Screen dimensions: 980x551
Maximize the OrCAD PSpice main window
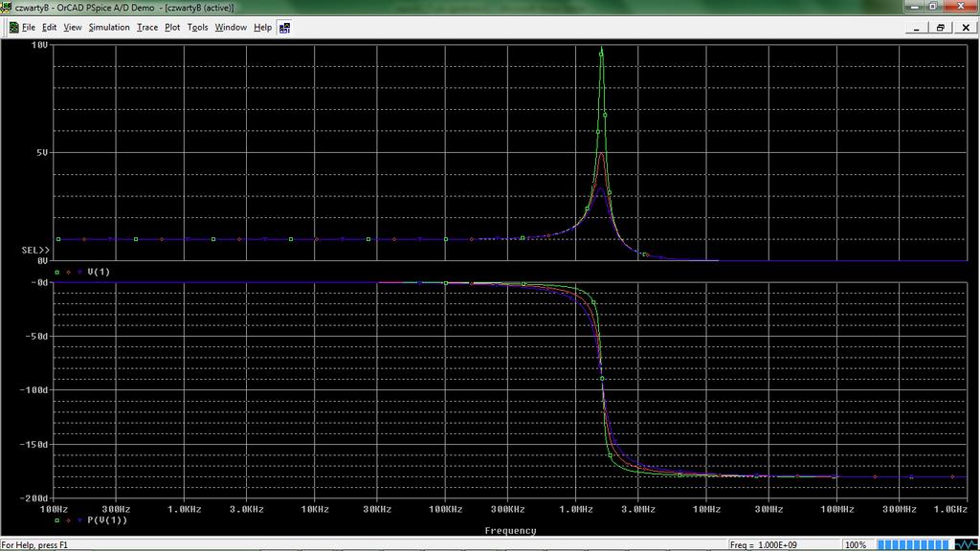coord(933,6)
